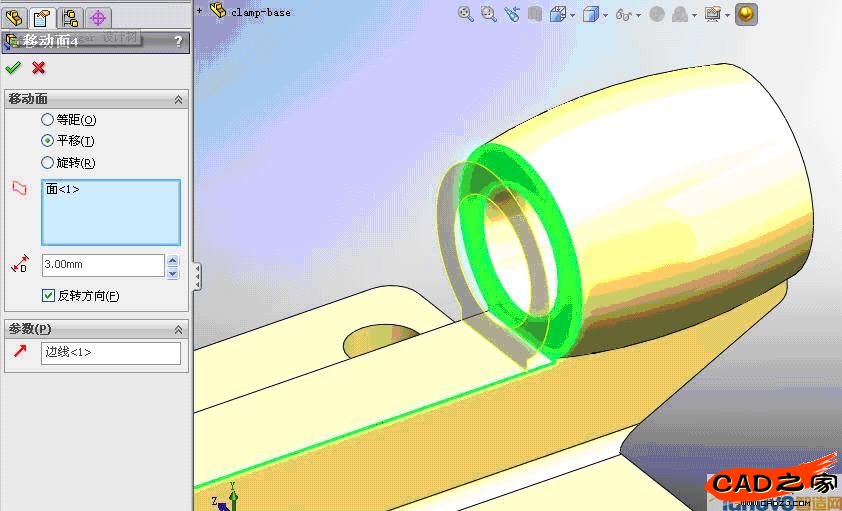Switch to the ConfigurationManager tab
This screenshot has width=842, height=511.
(x=70, y=17)
